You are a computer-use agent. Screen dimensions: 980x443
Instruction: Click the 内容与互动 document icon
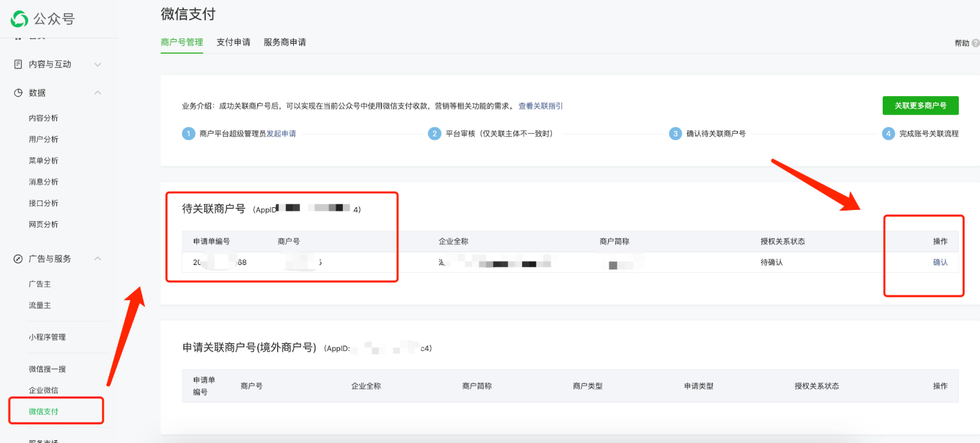(x=19, y=64)
